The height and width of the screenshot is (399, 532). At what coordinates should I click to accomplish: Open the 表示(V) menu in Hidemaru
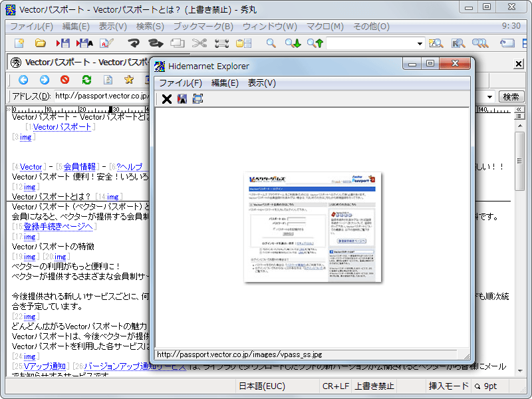pyautogui.click(x=112, y=27)
